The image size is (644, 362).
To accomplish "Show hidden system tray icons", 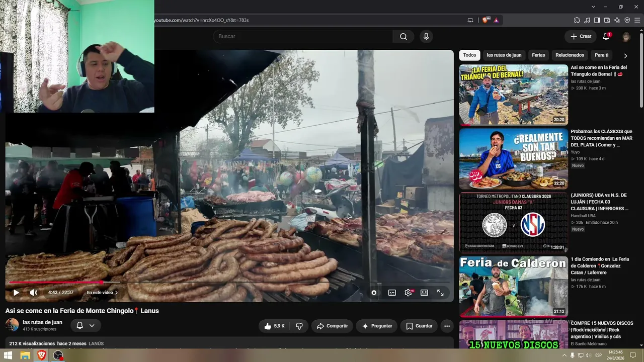I will coord(564,355).
